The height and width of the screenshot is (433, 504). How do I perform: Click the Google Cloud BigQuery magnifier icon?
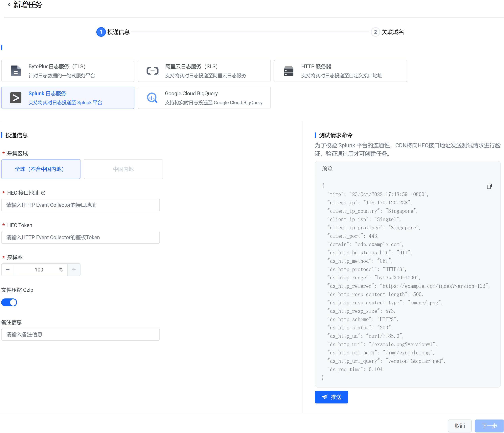[x=152, y=98]
